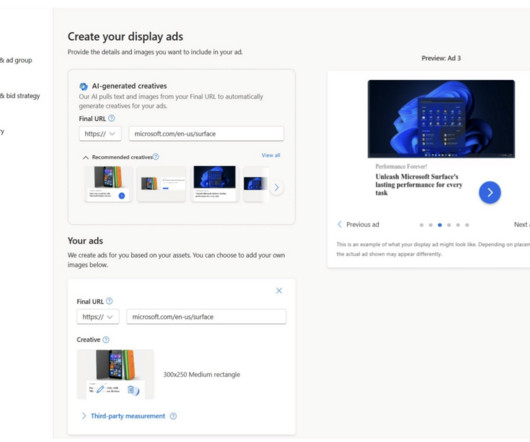Screen dimensions: 530x442
Task: Click the 300x250 creative thumbnail image
Action: 116,374
